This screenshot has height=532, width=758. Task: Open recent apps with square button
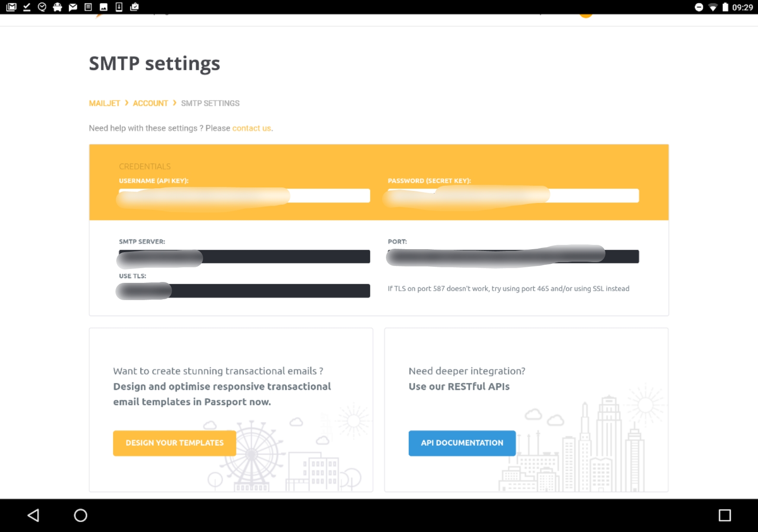coord(724,515)
